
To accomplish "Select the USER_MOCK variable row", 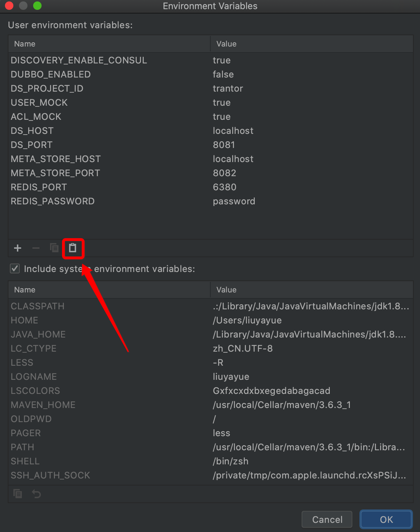I will click(x=39, y=102).
